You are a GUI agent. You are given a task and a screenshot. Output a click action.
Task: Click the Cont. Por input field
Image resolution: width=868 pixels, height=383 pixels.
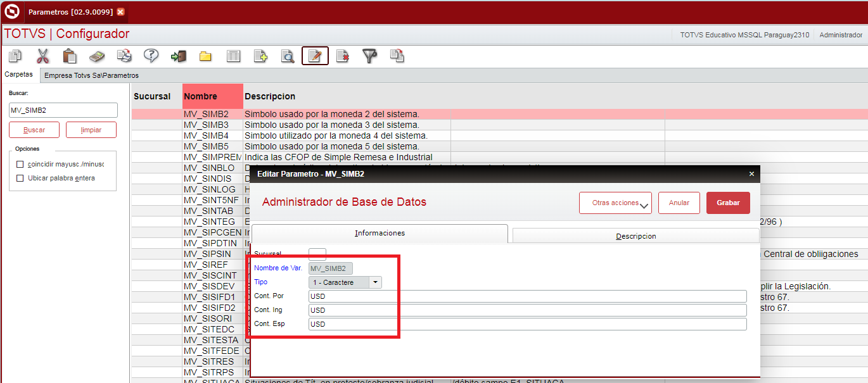point(528,296)
